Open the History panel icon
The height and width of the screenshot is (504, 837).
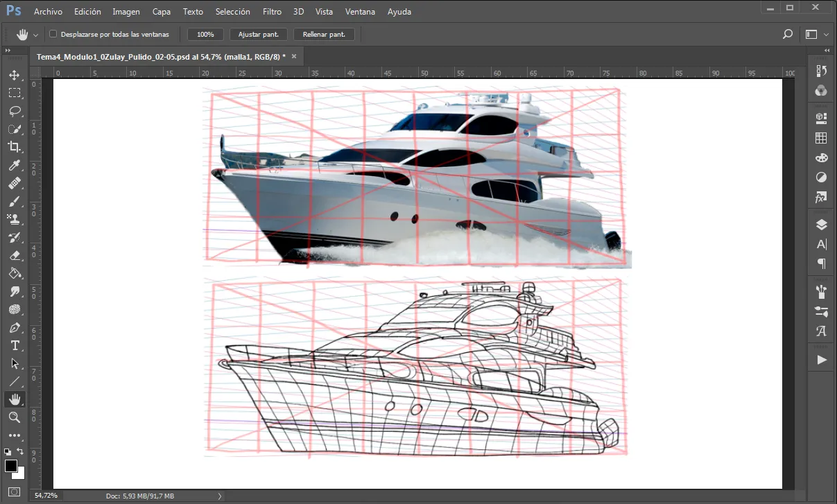(822, 71)
